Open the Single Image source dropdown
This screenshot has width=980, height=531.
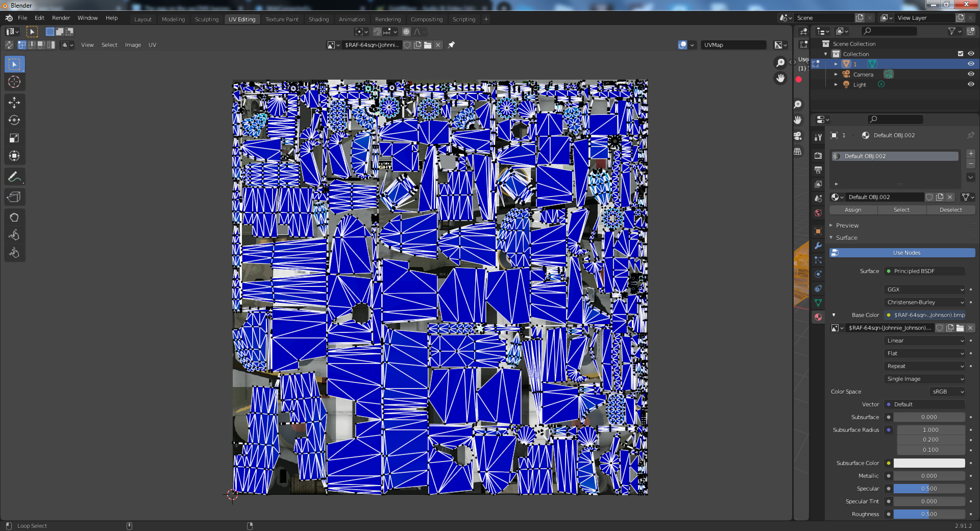coord(924,379)
